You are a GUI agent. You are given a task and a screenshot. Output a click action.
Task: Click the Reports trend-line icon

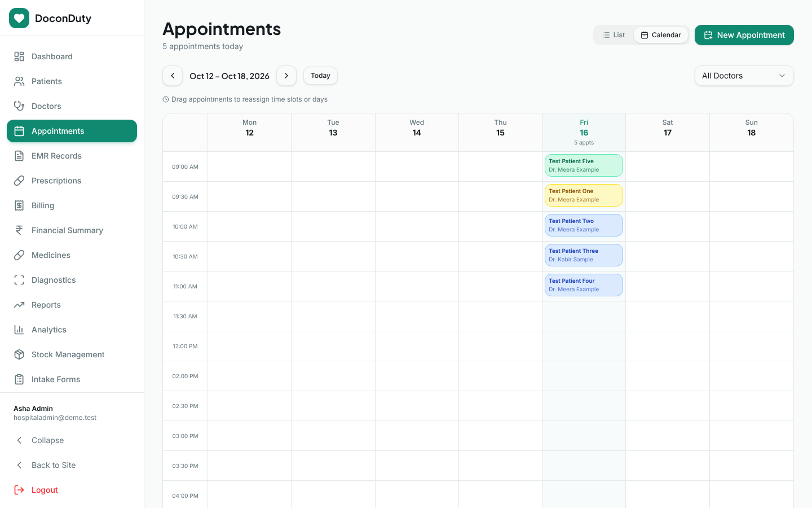point(19,305)
